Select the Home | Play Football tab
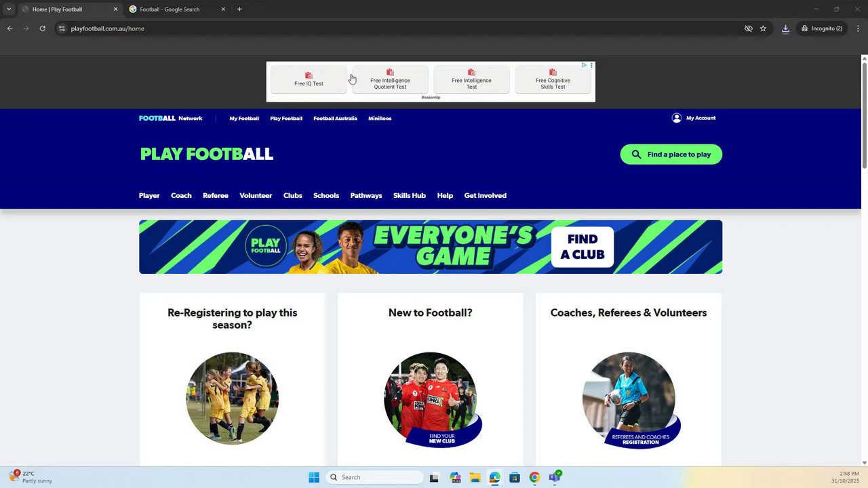 pyautogui.click(x=68, y=9)
